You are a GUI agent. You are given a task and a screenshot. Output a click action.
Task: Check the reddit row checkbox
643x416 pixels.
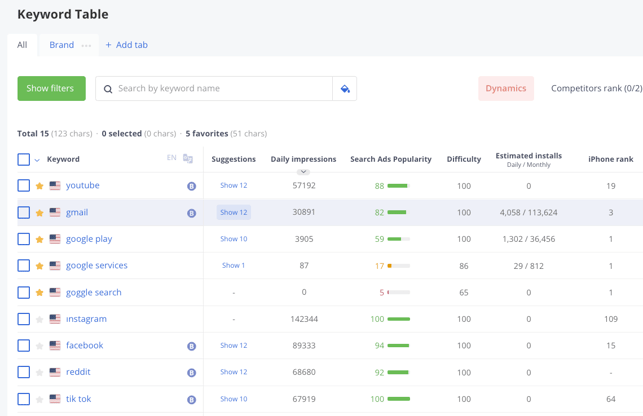24,372
